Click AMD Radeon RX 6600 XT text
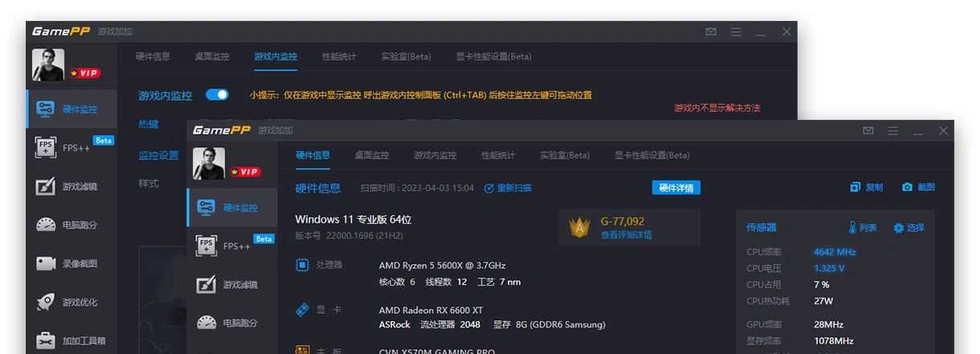The width and height of the screenshot is (980, 354). [431, 311]
